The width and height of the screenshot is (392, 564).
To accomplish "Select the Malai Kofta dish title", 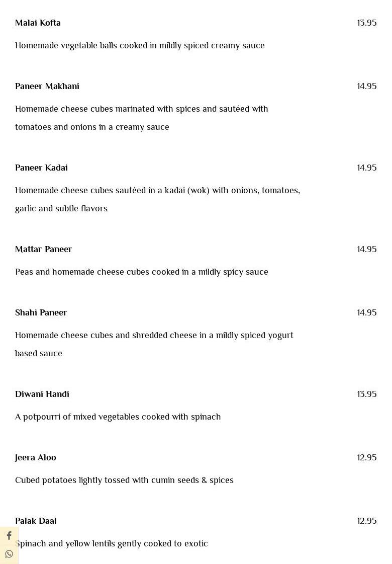I will [38, 23].
